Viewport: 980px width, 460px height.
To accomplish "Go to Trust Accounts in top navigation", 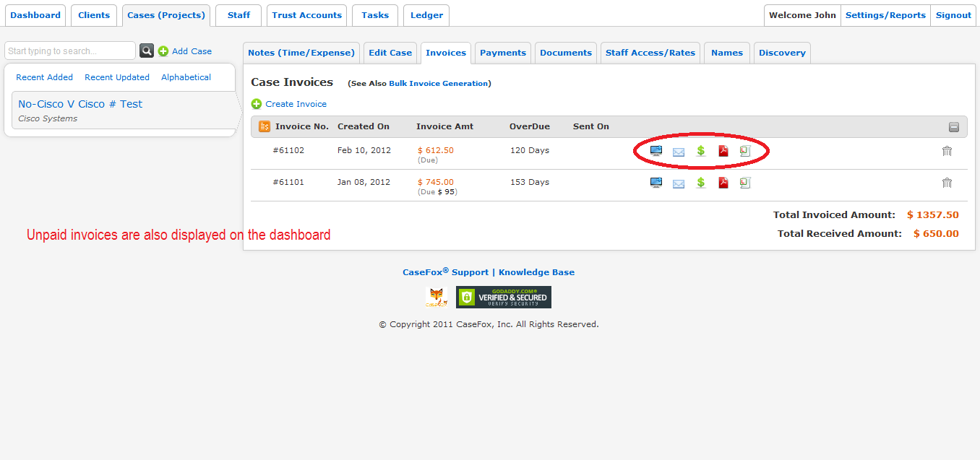I will (306, 15).
